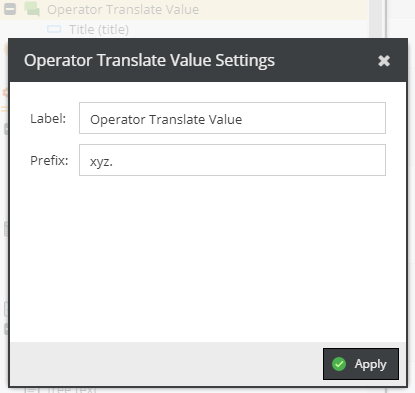Click the green checkmark icon on Apply
Image resolution: width=415 pixels, height=393 pixels.
point(339,364)
